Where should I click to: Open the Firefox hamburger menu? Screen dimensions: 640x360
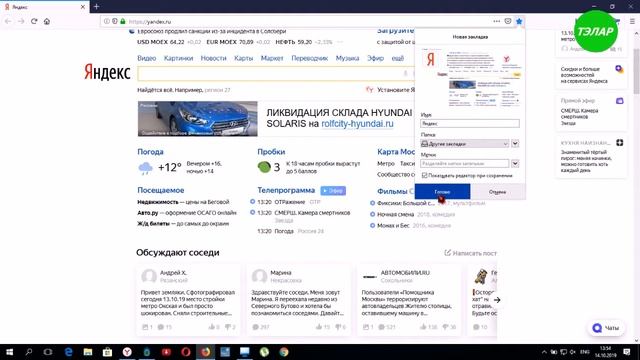[x=632, y=21]
